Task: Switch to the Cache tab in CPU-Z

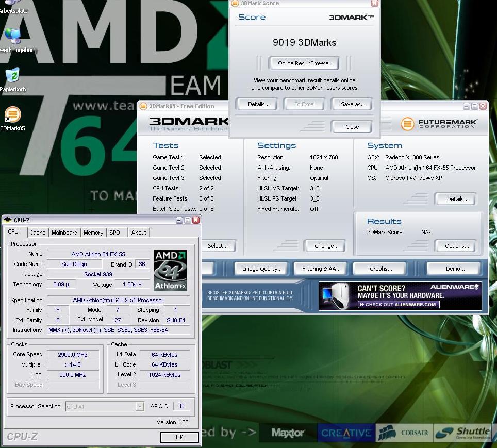Action: (x=38, y=233)
